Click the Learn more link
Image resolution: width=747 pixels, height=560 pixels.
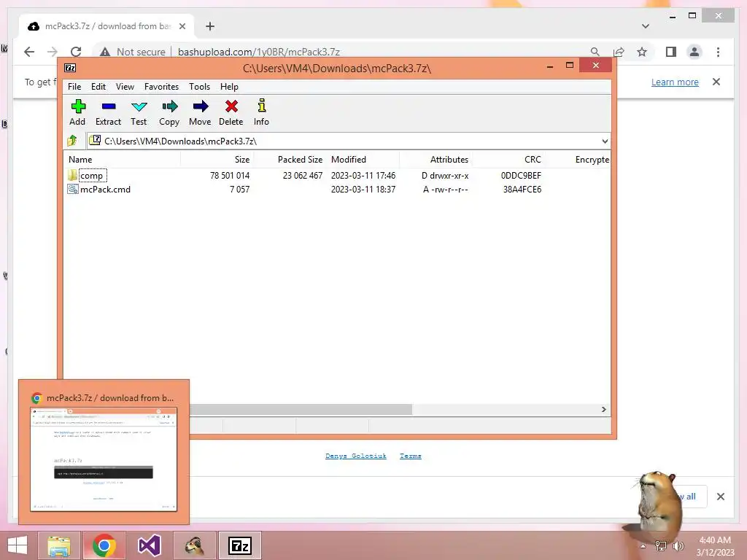[x=675, y=82]
